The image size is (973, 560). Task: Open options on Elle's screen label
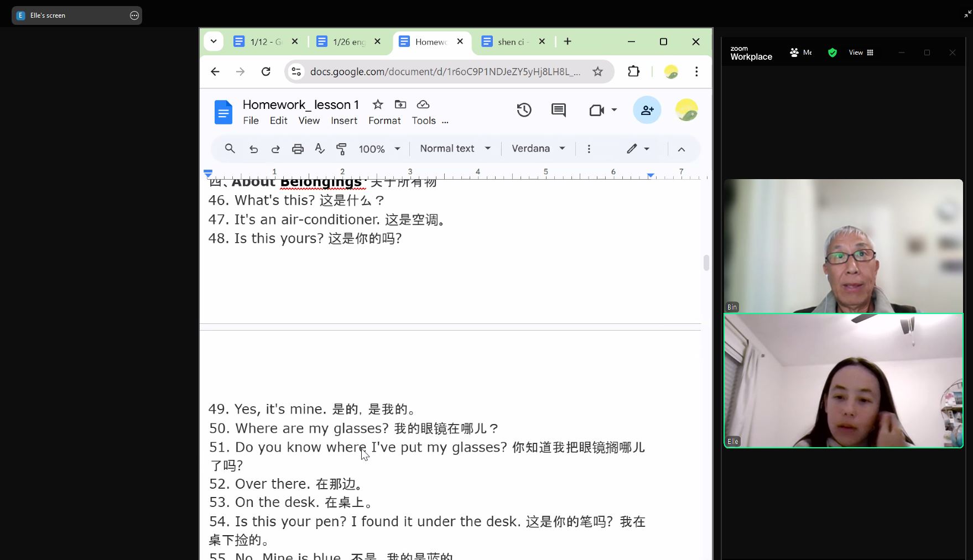point(134,15)
